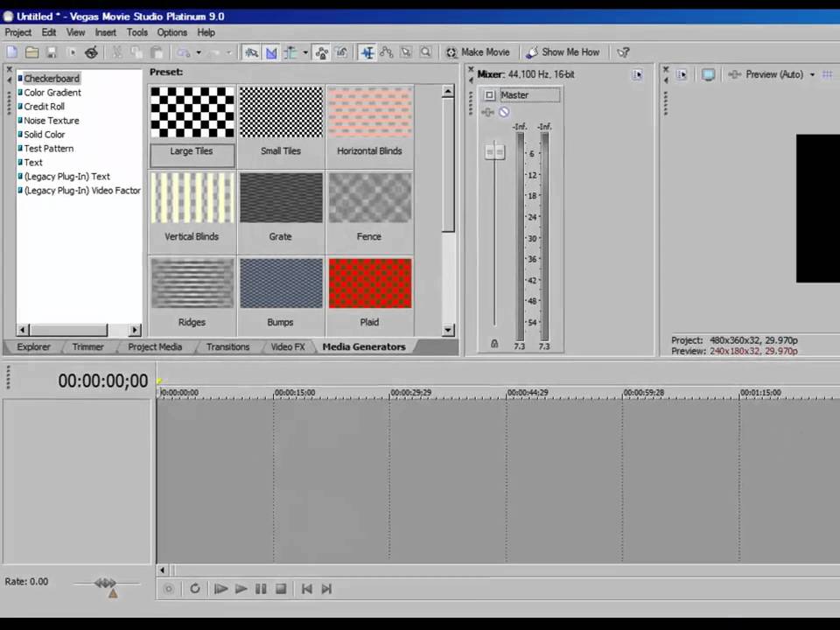Click the New project icon
Screen dimensions: 840x630
pyautogui.click(x=11, y=52)
